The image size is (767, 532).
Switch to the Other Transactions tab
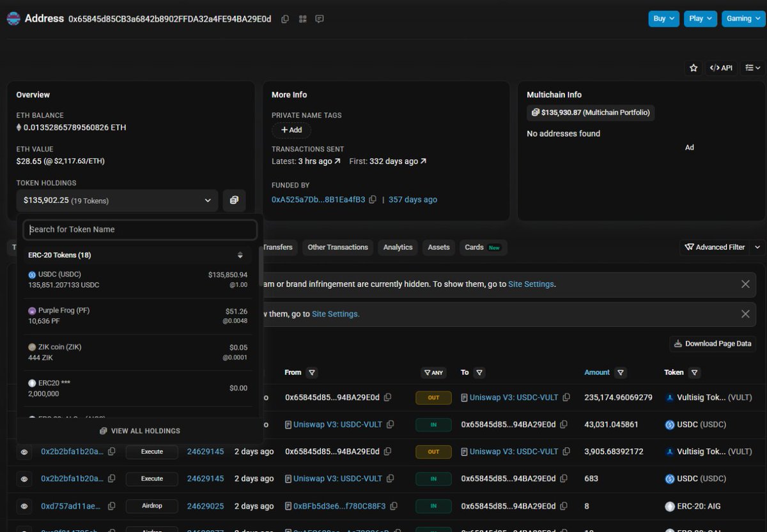point(337,247)
